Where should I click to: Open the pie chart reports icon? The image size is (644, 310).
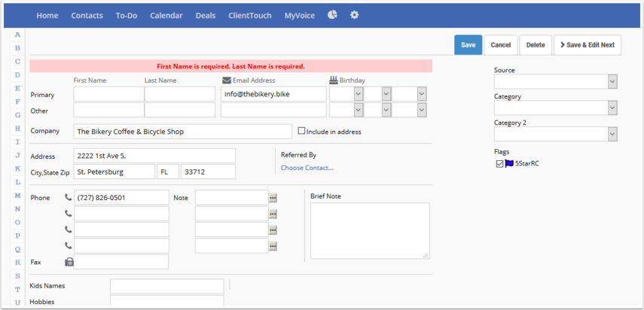click(332, 15)
